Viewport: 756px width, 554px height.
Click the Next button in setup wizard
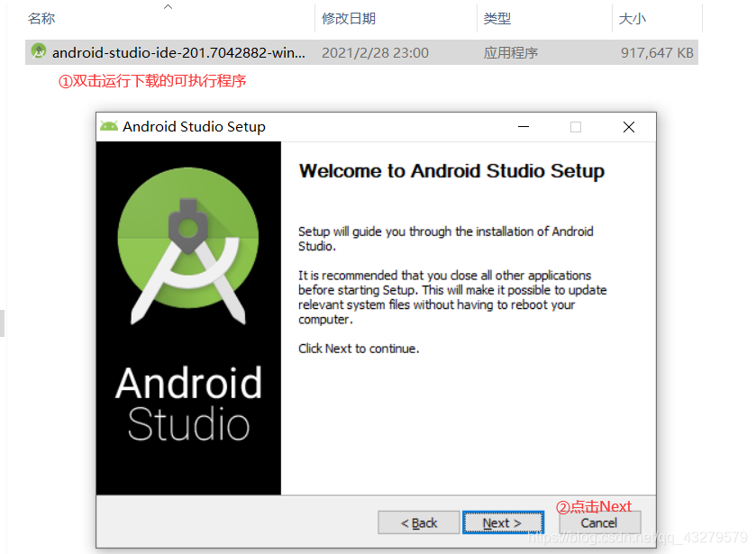pos(503,522)
